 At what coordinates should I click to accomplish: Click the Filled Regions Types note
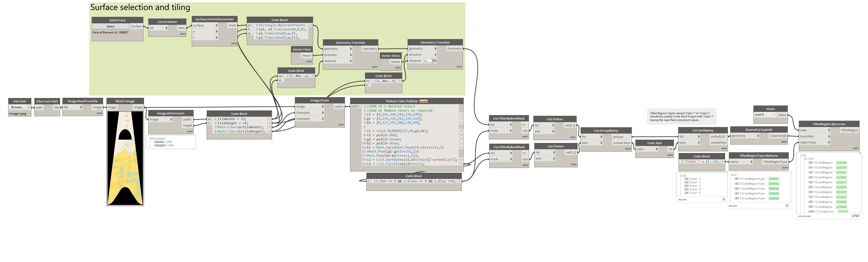pos(681,117)
